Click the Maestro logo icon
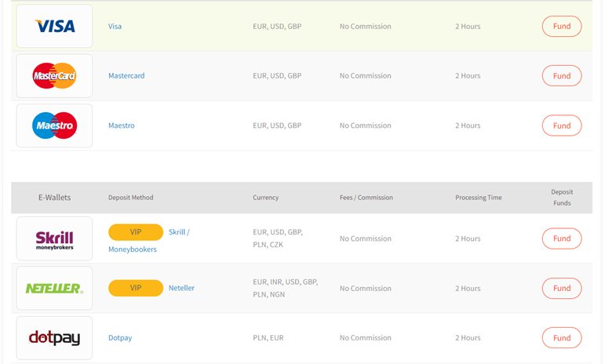Screen dimensions: 612x364 [x=54, y=126]
